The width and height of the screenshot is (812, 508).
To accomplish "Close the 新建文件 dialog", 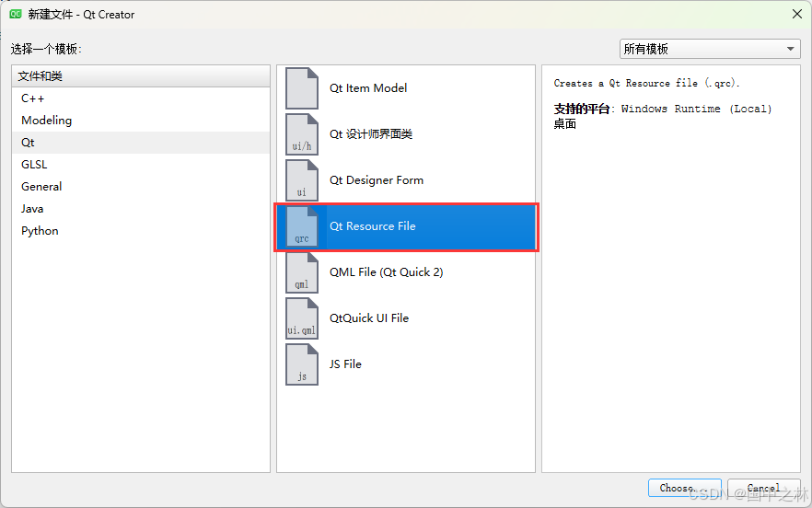I will (x=797, y=14).
